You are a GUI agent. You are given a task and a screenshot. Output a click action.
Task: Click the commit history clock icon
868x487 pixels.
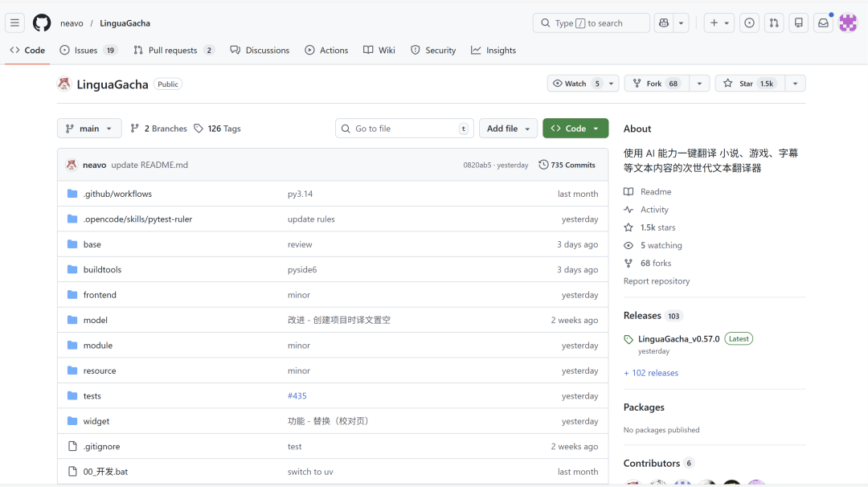tap(543, 165)
